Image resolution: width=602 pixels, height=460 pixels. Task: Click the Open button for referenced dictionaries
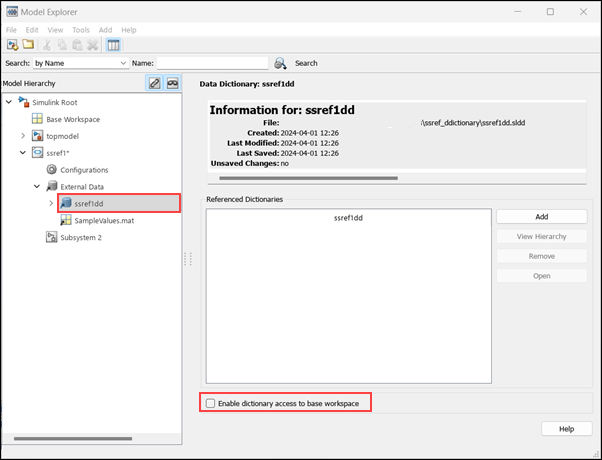click(542, 276)
